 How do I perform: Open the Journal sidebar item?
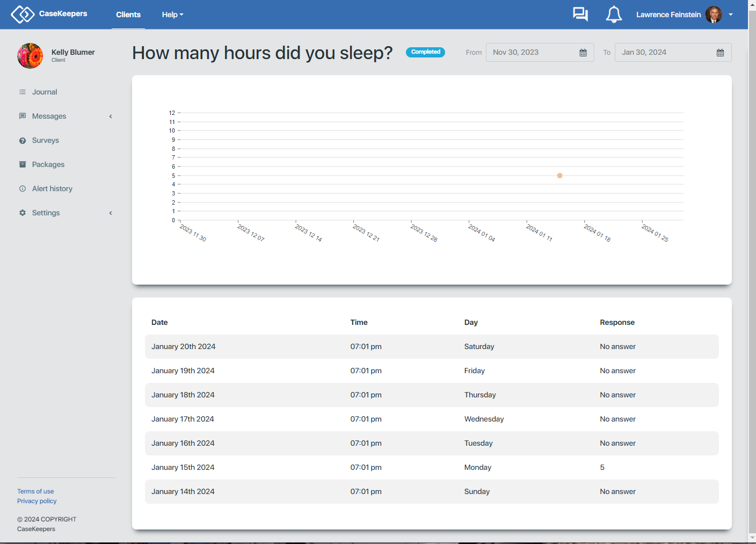click(x=45, y=92)
